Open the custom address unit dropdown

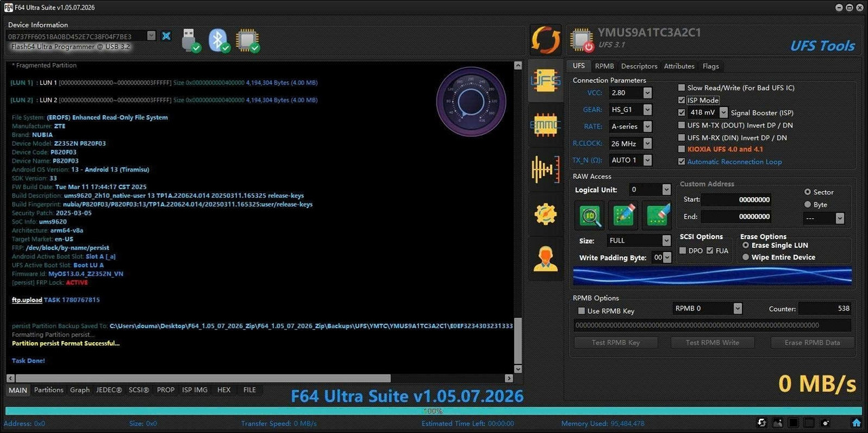[x=840, y=218]
